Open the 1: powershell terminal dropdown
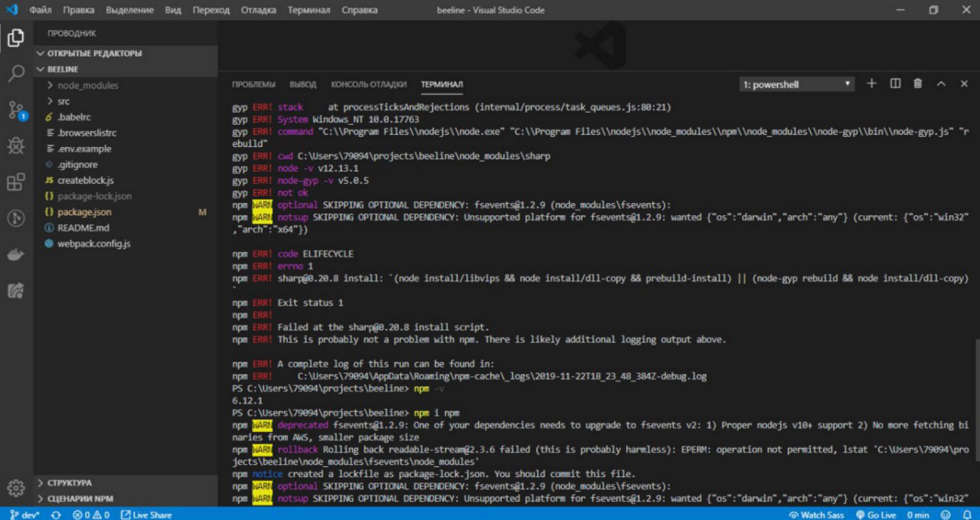 797,84
